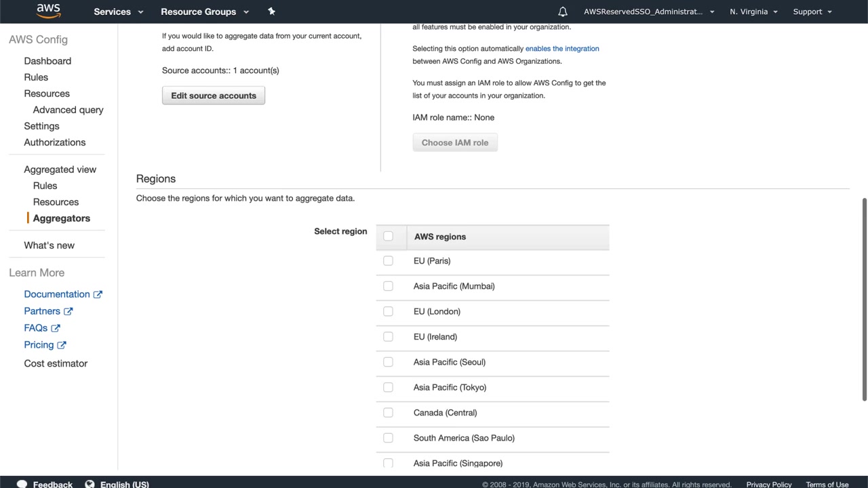Toggle the select-all AWS regions checkbox

click(388, 236)
